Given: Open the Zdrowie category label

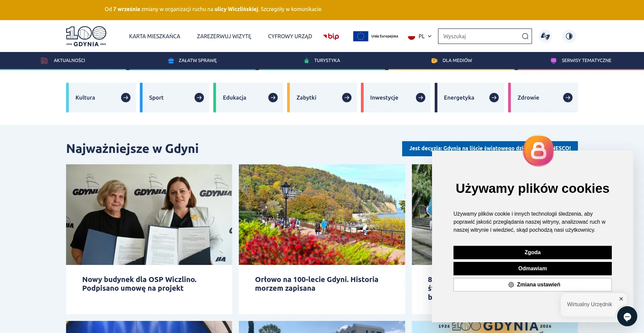Looking at the screenshot, I should (x=528, y=98).
